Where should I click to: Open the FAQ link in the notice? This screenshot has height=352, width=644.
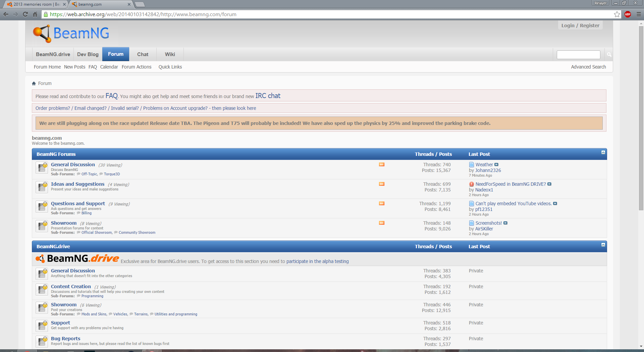(111, 96)
